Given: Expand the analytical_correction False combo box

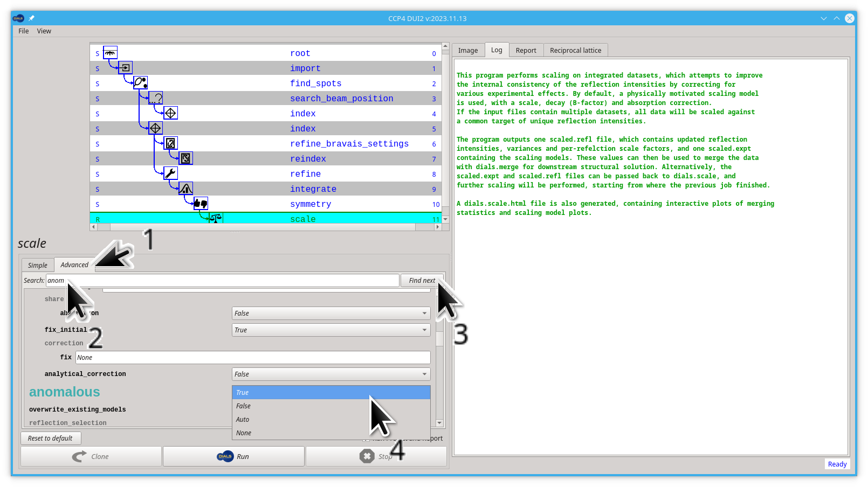Looking at the screenshot, I should [x=331, y=374].
